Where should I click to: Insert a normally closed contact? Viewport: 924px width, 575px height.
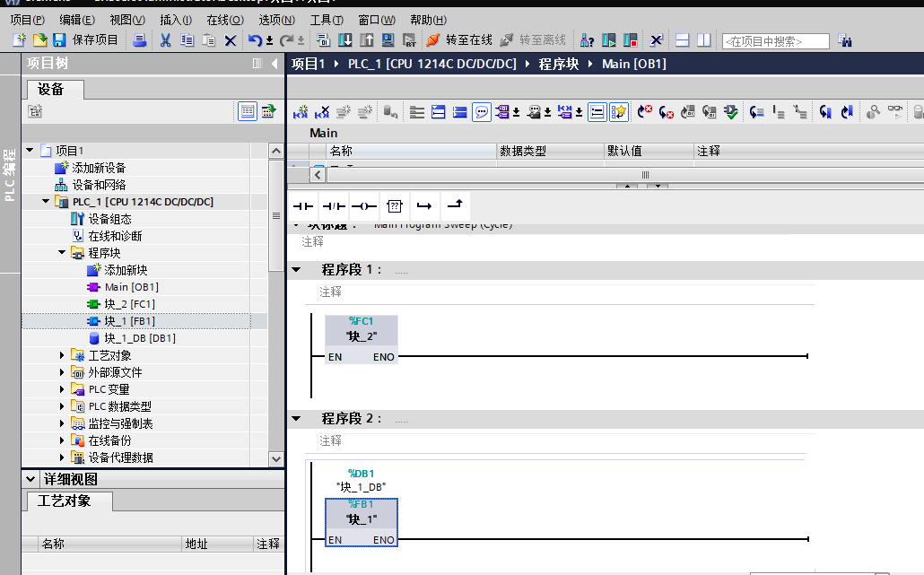click(332, 205)
